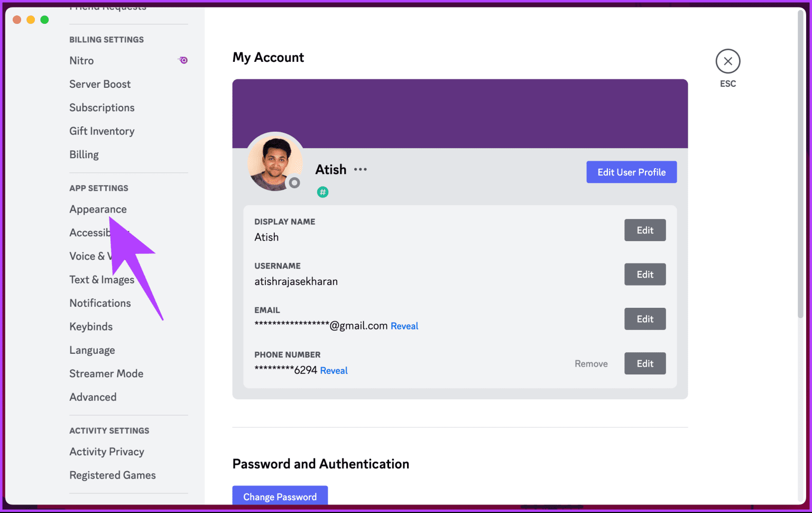
Task: Open Streamer Mode settings
Action: click(x=106, y=373)
